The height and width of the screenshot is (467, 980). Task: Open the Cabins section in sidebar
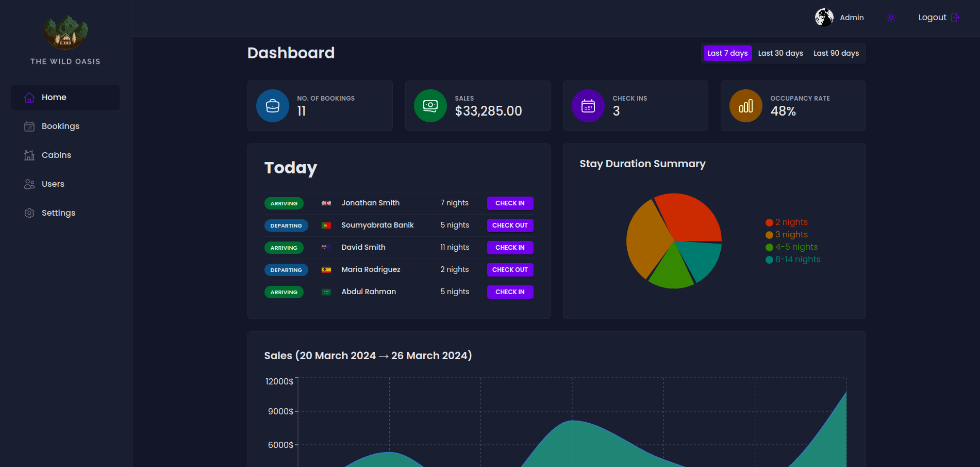[x=56, y=155]
